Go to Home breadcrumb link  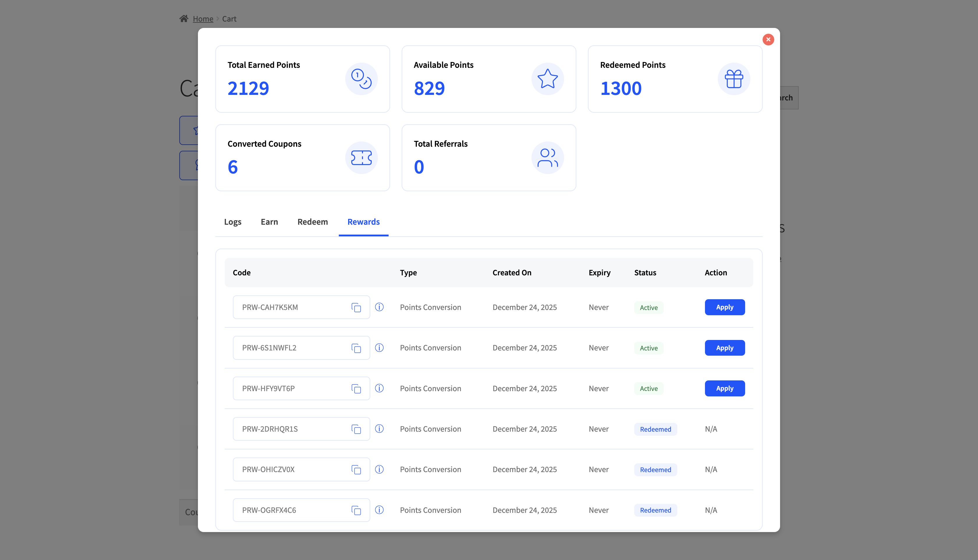click(203, 19)
